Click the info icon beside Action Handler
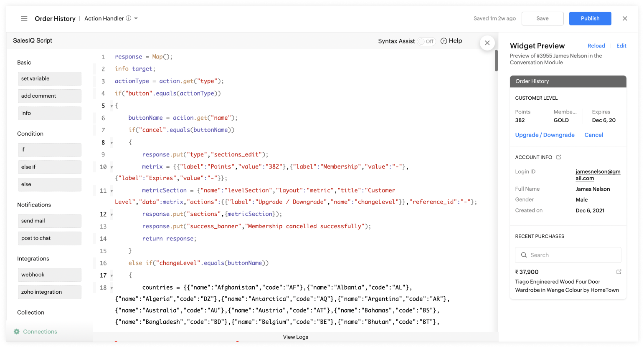644x348 pixels. (129, 18)
